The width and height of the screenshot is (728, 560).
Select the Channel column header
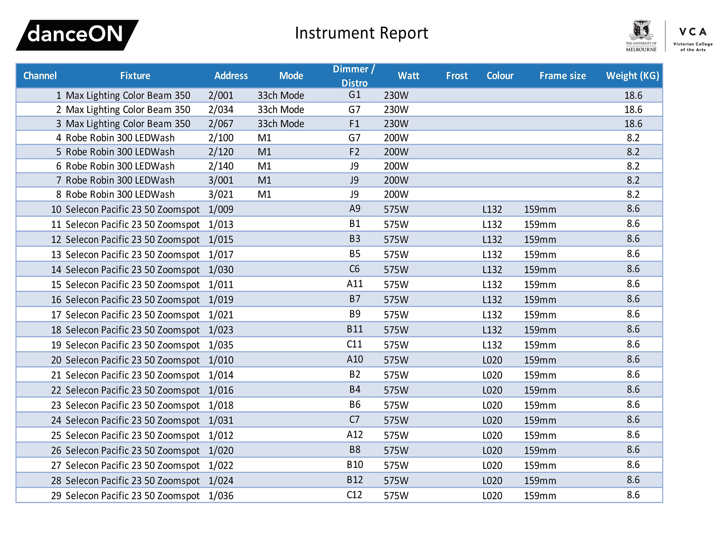click(x=40, y=76)
